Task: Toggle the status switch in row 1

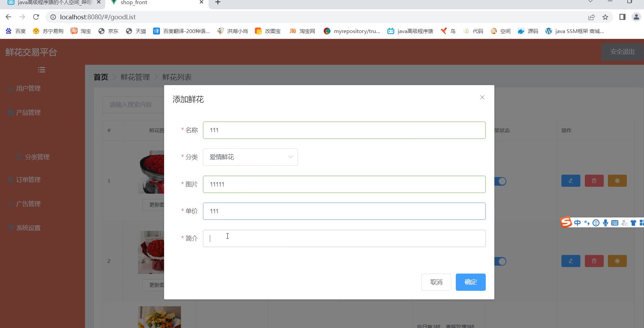Action: coord(500,181)
